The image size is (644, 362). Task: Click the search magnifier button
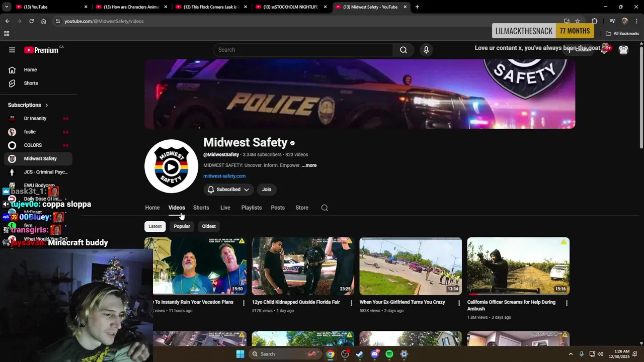pyautogui.click(x=404, y=50)
